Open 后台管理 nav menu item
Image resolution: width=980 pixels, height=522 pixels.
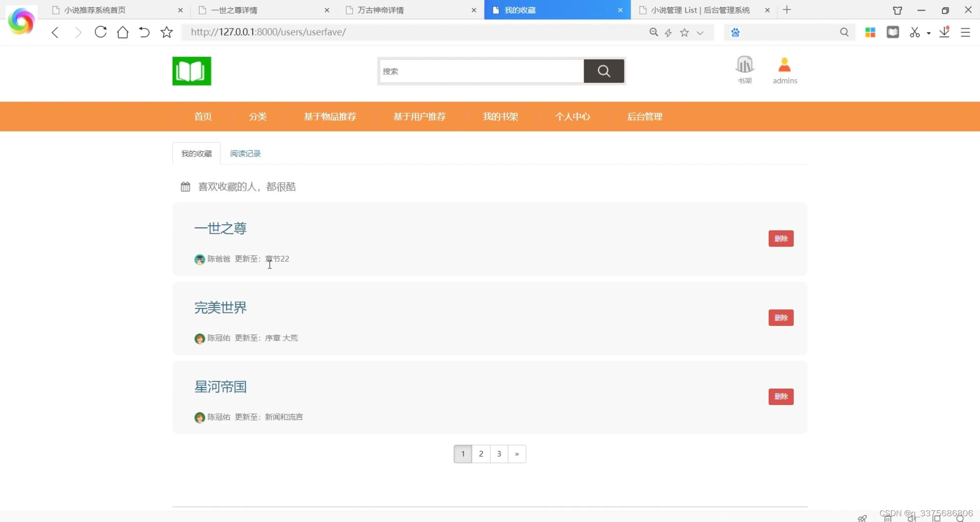(x=645, y=116)
